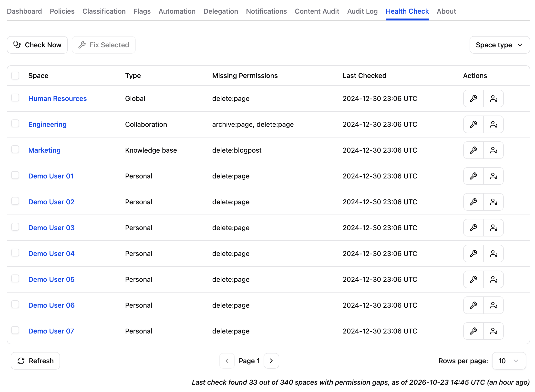The width and height of the screenshot is (535, 392).
Task: Open the Rows per page dropdown
Action: click(509, 361)
